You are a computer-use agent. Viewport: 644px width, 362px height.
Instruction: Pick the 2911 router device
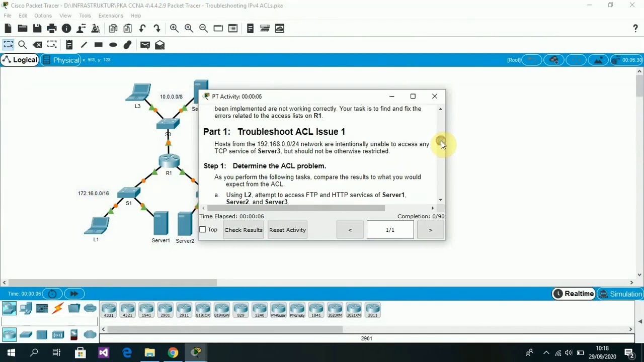click(184, 310)
